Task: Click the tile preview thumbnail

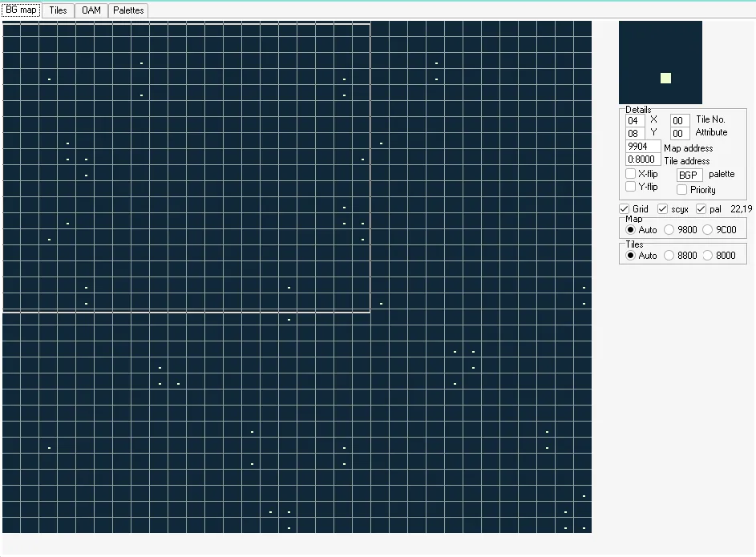Action: [x=661, y=63]
